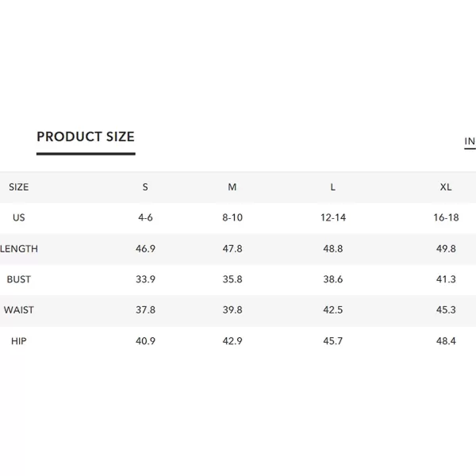Image resolution: width=476 pixels, height=476 pixels.
Task: Click the M size column header
Action: pyautogui.click(x=232, y=187)
